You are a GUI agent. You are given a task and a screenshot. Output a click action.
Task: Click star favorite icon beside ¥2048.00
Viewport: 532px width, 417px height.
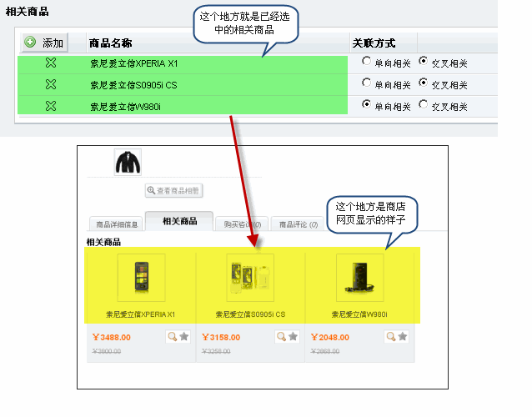click(403, 337)
